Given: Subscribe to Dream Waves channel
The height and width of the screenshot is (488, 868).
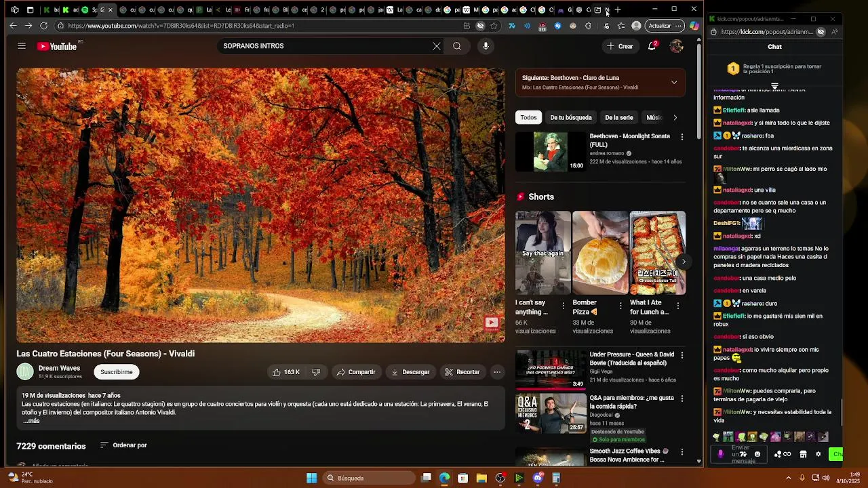Looking at the screenshot, I should 117,372.
